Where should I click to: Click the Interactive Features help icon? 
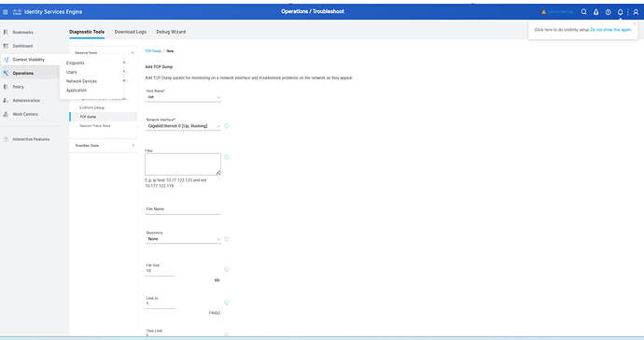[6, 139]
